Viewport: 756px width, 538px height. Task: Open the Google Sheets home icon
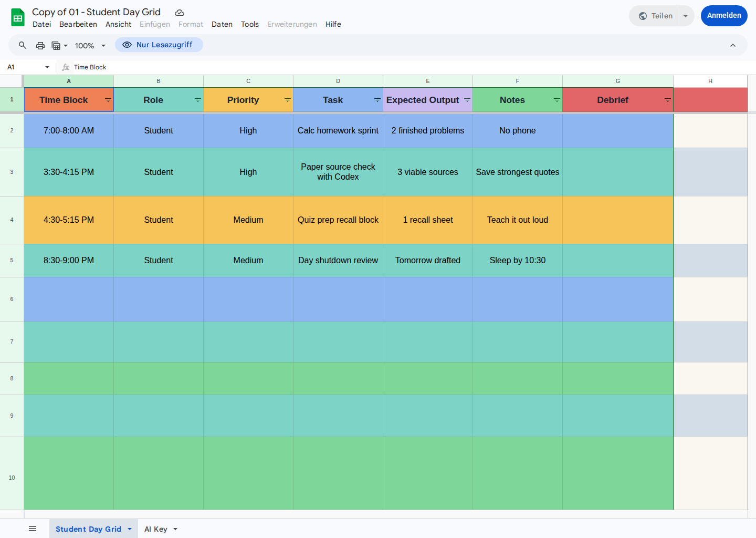18,18
